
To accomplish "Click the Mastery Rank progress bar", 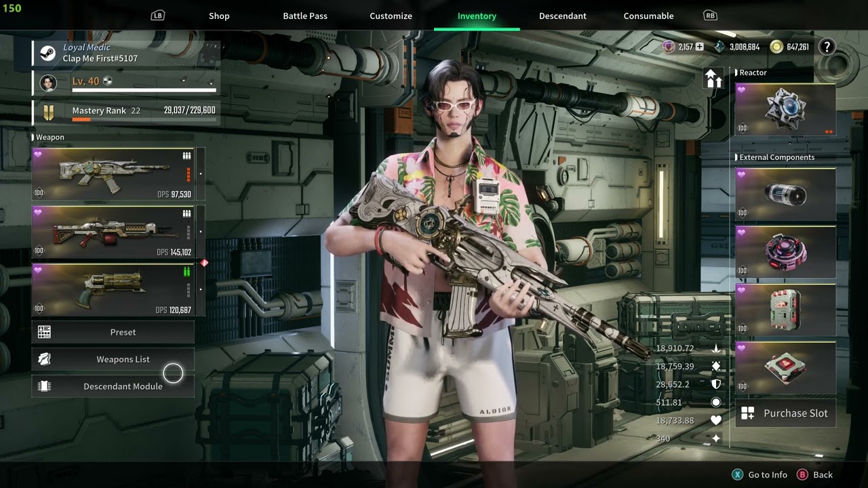I will point(144,119).
